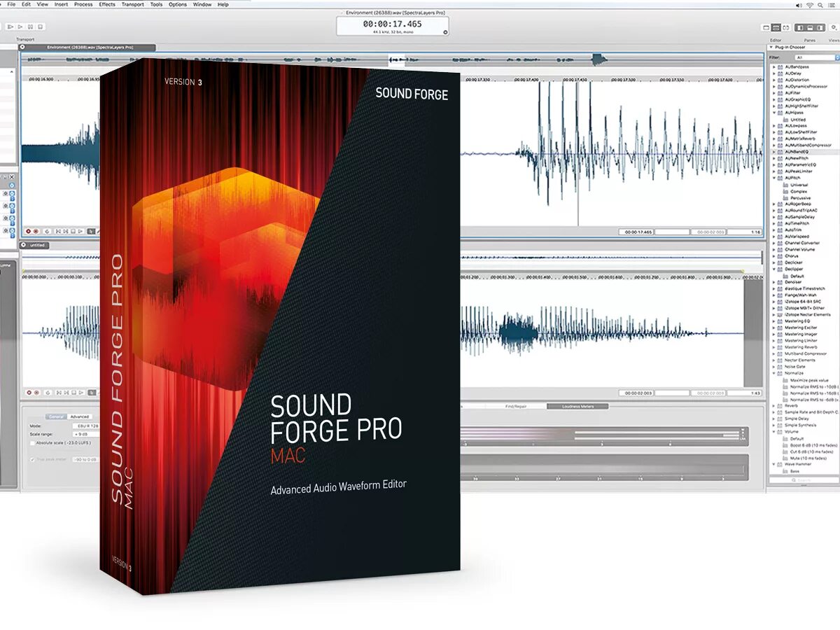The image size is (840, 630).
Task: Open the Edit menu
Action: pyautogui.click(x=26, y=4)
